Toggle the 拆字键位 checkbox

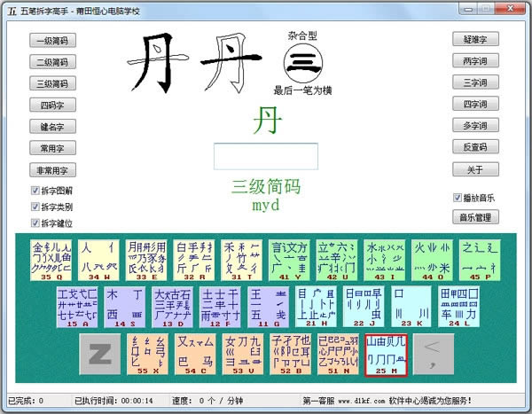(35, 223)
